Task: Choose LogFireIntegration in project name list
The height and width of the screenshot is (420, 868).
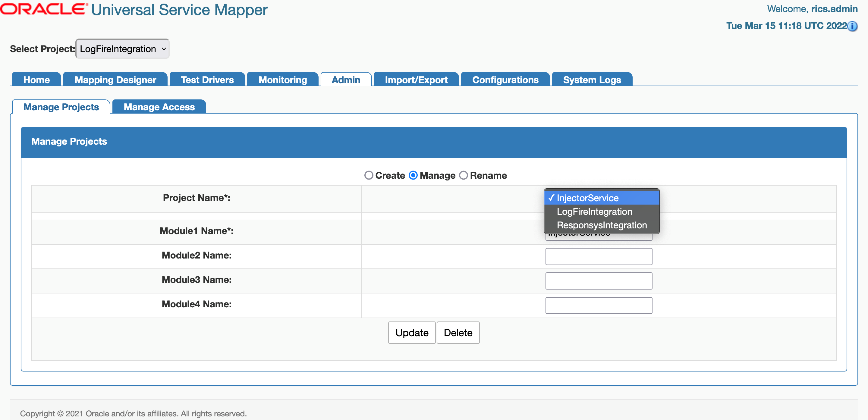Action: (x=594, y=212)
